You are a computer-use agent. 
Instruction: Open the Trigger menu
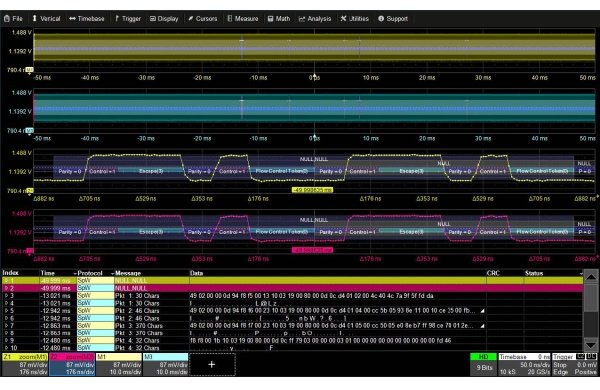click(128, 18)
